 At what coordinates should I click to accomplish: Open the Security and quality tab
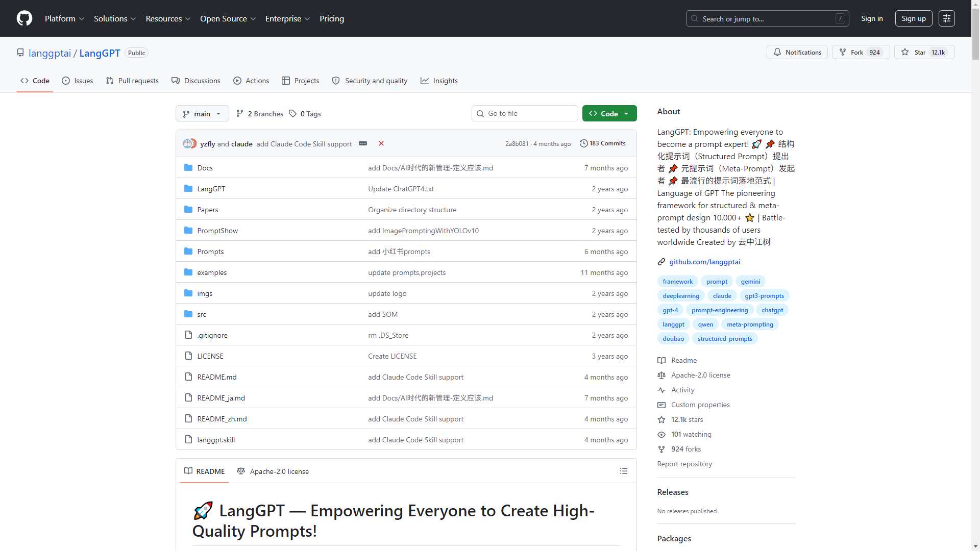[x=370, y=81]
